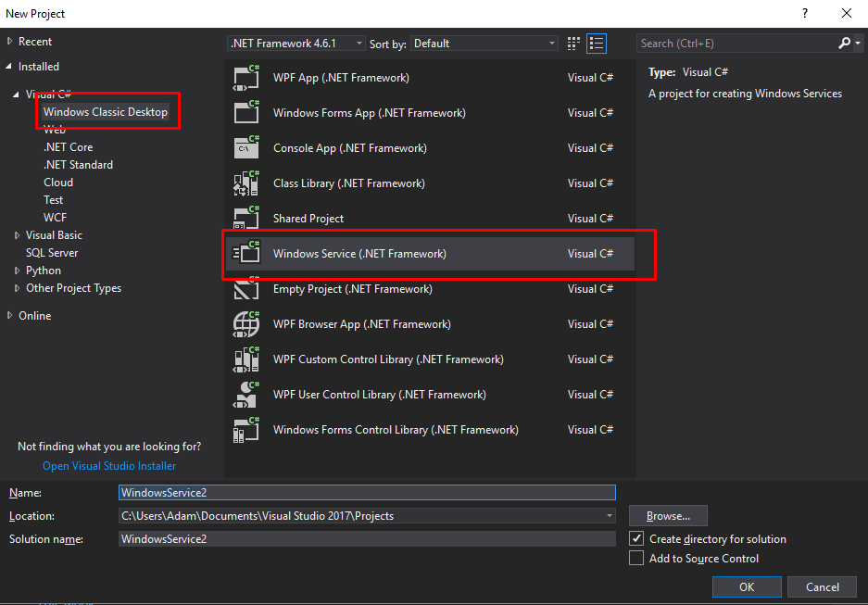868x605 pixels.
Task: Click the WPF User Control Library icon
Action: pyautogui.click(x=246, y=395)
